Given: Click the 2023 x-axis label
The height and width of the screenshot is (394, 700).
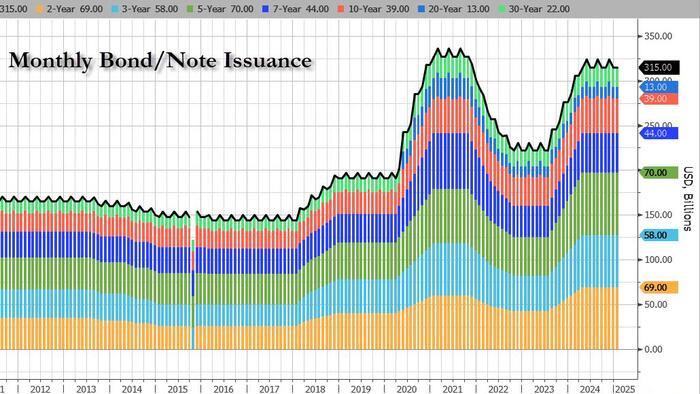Looking at the screenshot, I should pyautogui.click(x=544, y=389).
